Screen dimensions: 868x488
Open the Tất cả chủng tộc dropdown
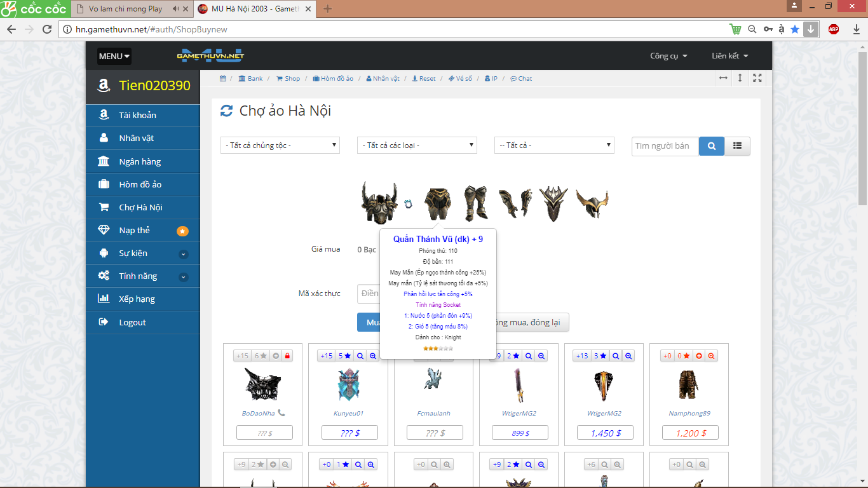coord(280,146)
